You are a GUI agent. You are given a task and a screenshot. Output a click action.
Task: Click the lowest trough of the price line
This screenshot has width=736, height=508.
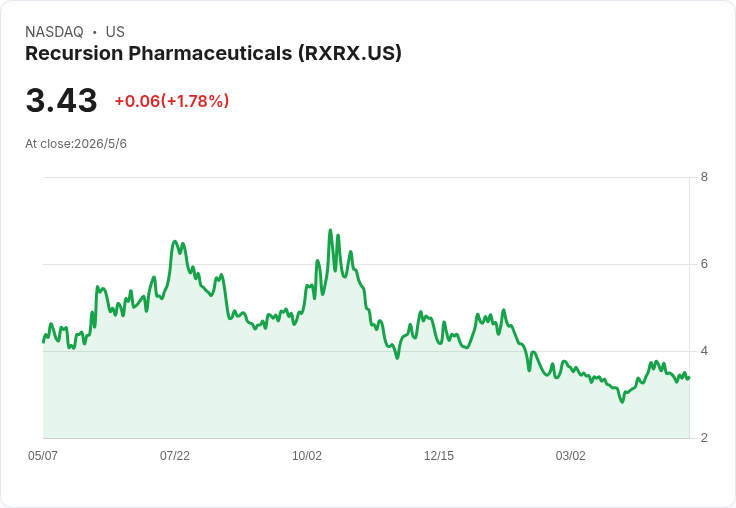[x=622, y=402]
